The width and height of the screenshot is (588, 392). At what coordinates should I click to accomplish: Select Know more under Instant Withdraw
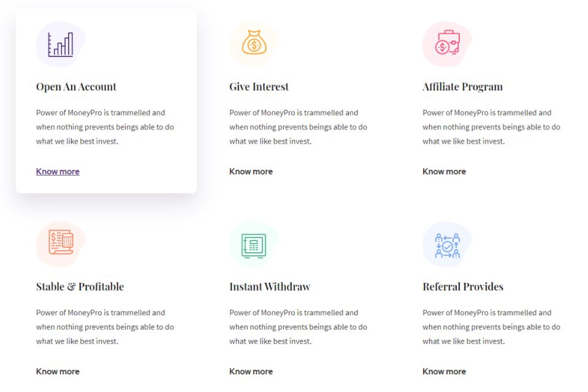coord(251,372)
